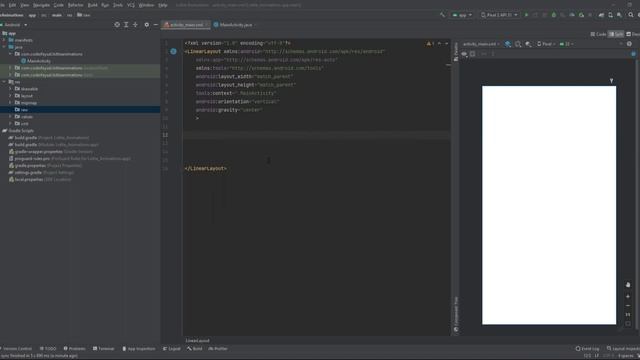Click the Pan hand icon beside preview
Screen dimensions: 640x360
point(628,284)
